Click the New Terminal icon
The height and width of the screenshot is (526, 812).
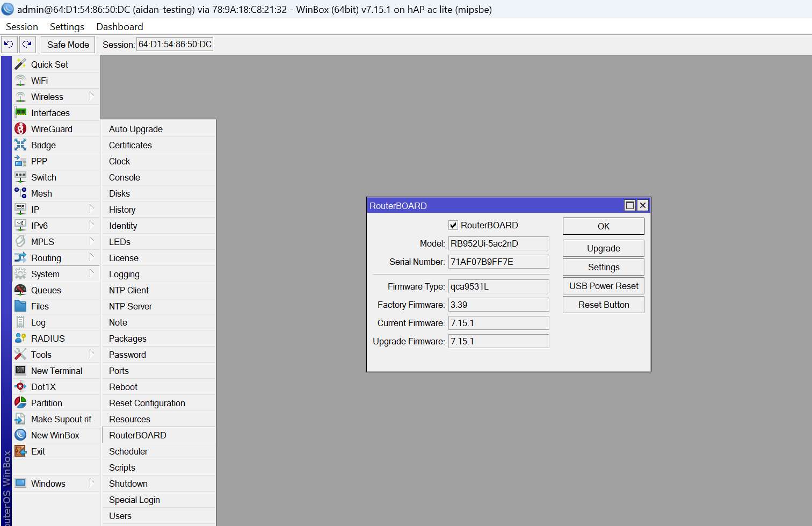coord(20,370)
